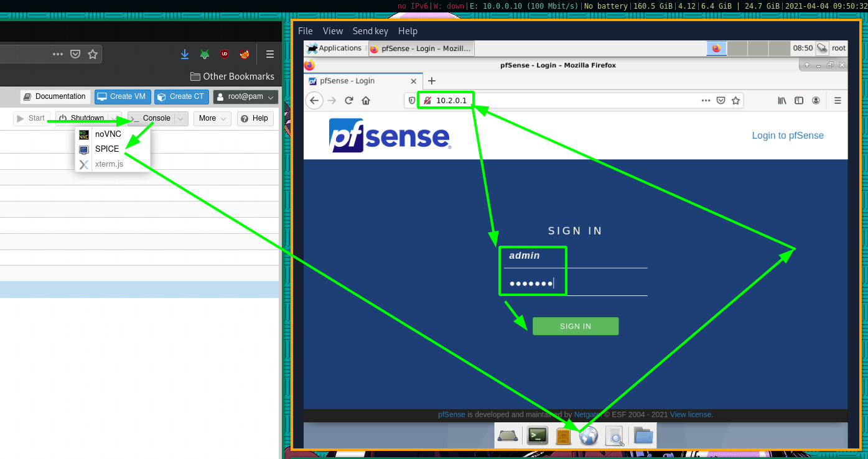Image resolution: width=868 pixels, height=459 pixels.
Task: Open Help menu in SPICE viewer
Action: point(408,31)
